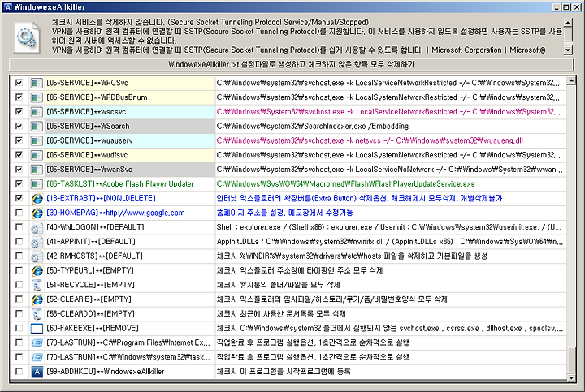This screenshot has height=392, width=585.
Task: Select the [05-SERVICE] WPDBusEnum entry text
Action: coord(97,97)
